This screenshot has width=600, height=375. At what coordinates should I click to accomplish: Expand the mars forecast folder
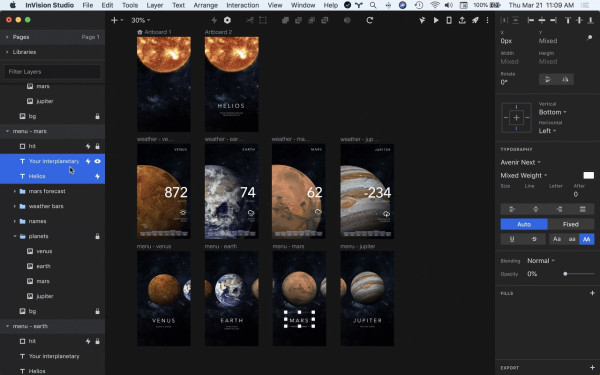point(15,191)
